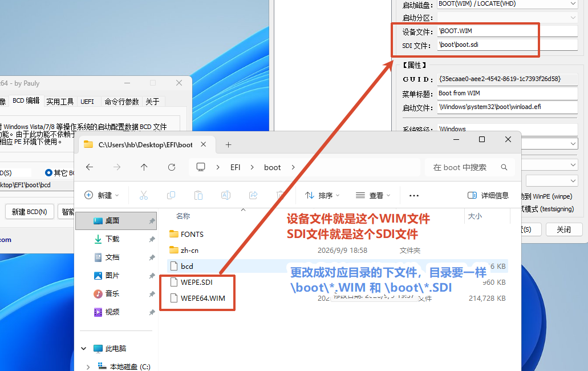Click the 系统路径 field showing \Windows
The width and height of the screenshot is (588, 371).
[508, 128]
